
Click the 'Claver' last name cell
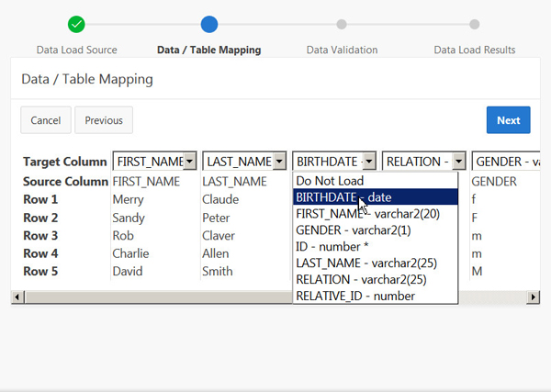pyautogui.click(x=219, y=235)
